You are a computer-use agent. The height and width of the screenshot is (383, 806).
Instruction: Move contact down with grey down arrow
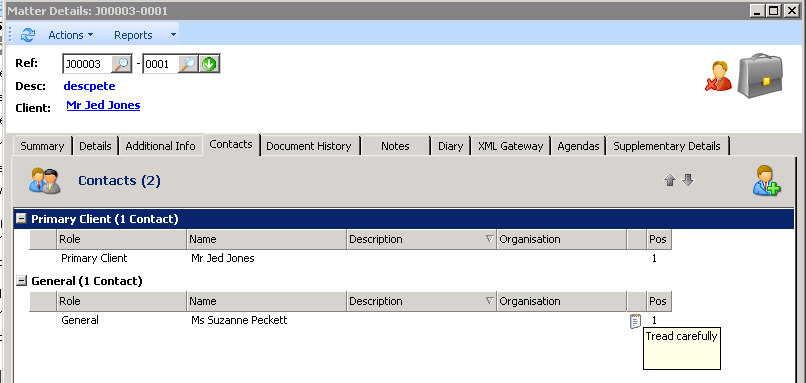(x=688, y=180)
